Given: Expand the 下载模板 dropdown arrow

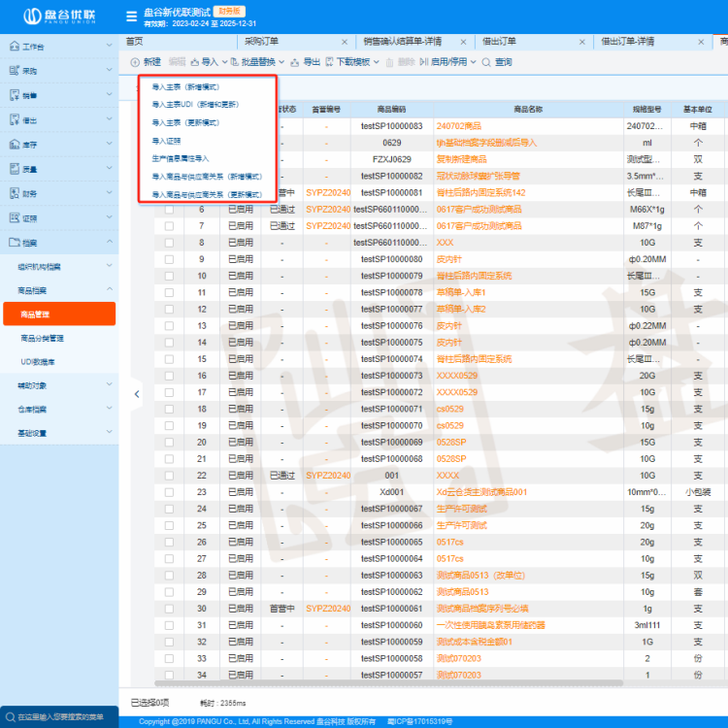Looking at the screenshot, I should coord(377,62).
